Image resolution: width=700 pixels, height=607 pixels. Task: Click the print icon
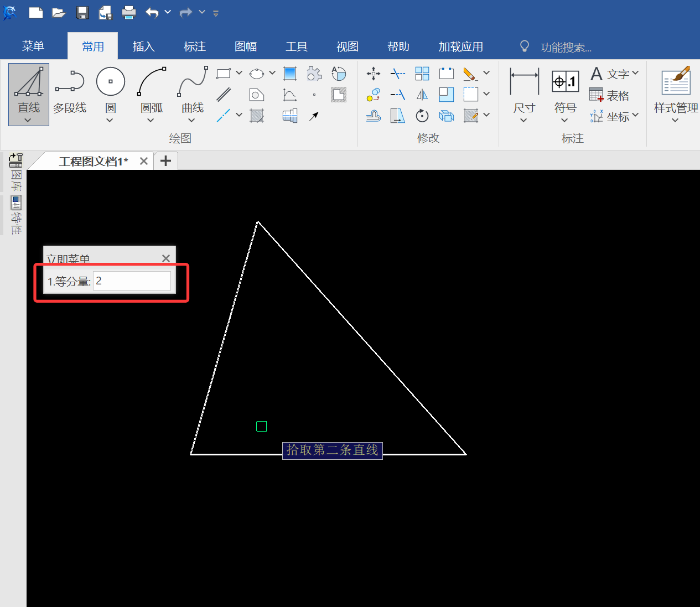tap(129, 13)
